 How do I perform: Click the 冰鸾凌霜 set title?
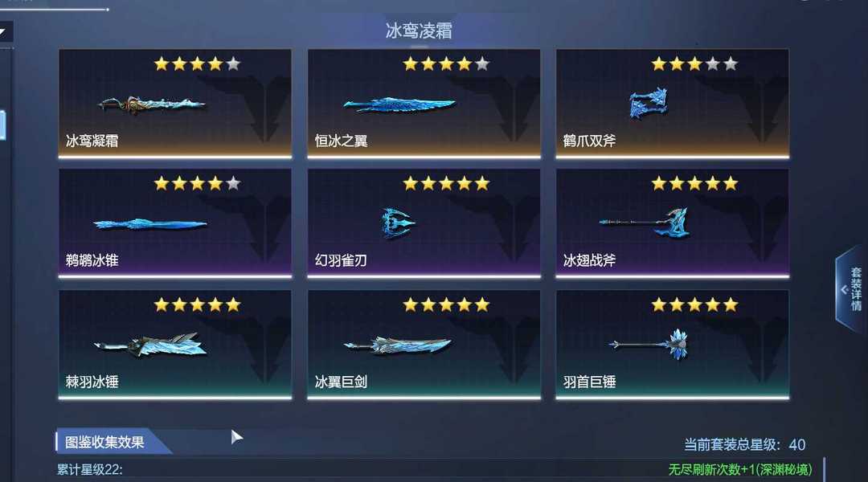[x=419, y=31]
